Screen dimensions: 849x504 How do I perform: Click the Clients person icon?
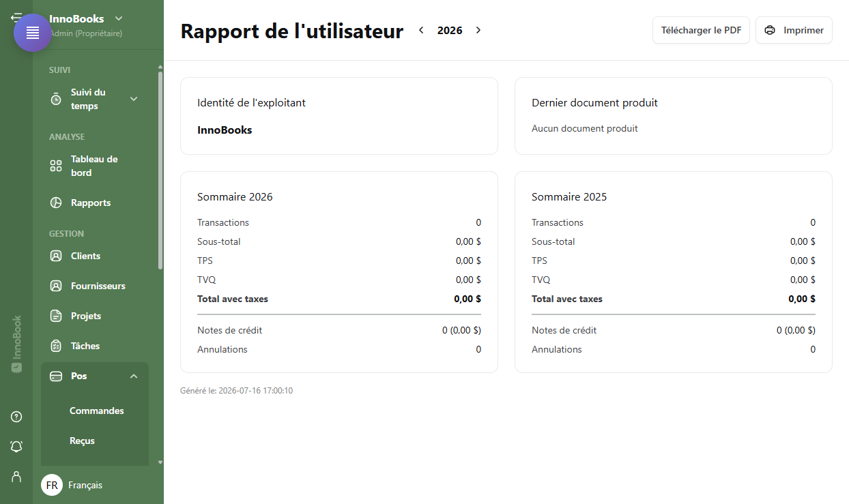tap(56, 256)
